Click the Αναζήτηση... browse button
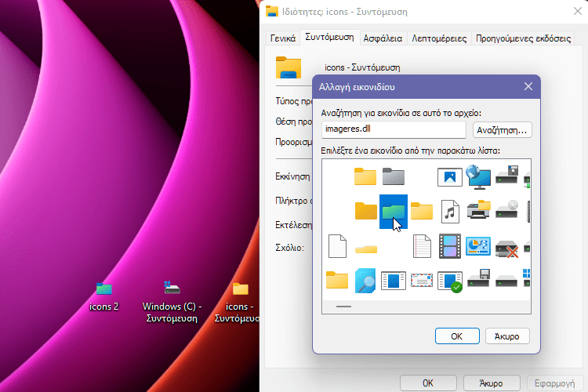The width and height of the screenshot is (588, 392). [x=502, y=130]
